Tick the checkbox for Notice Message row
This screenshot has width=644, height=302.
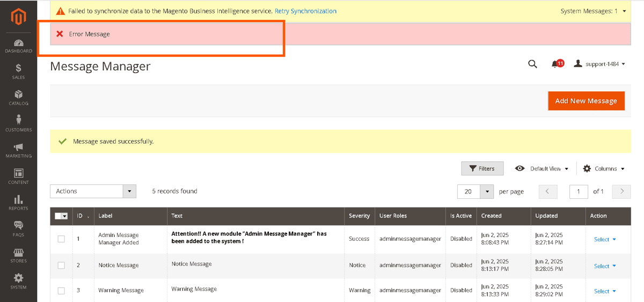click(61, 265)
